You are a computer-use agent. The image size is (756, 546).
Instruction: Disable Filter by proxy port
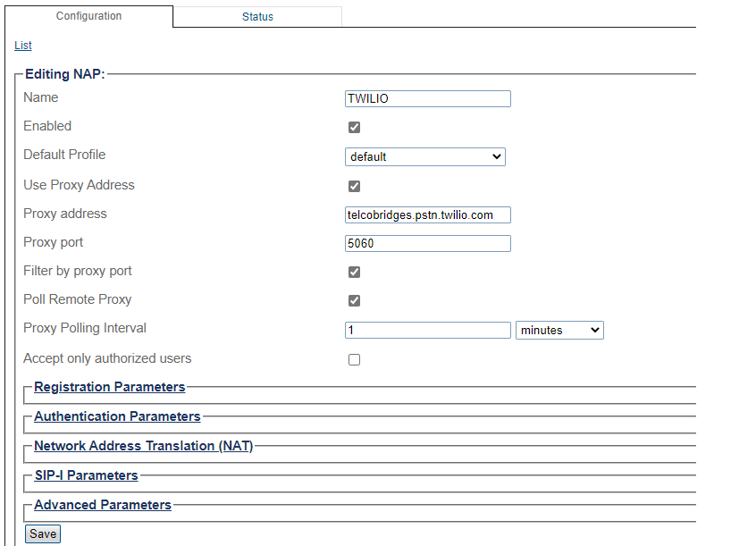(x=355, y=273)
